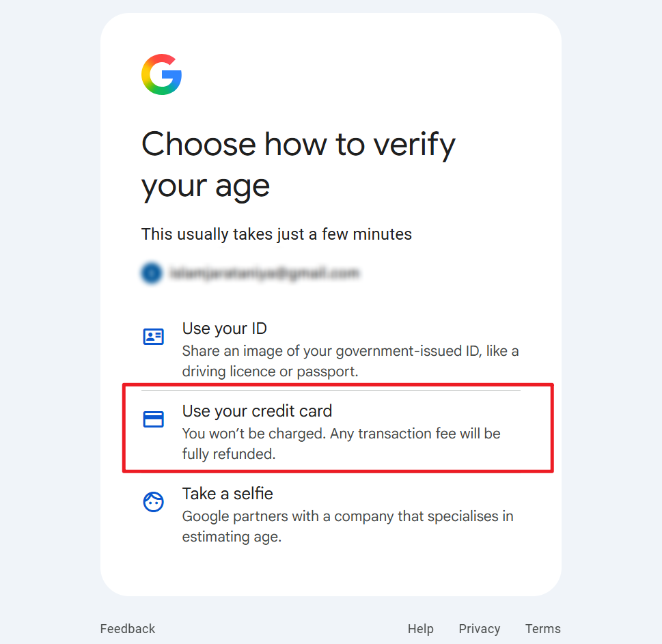
Task: Open the Terms link
Action: pyautogui.click(x=543, y=629)
